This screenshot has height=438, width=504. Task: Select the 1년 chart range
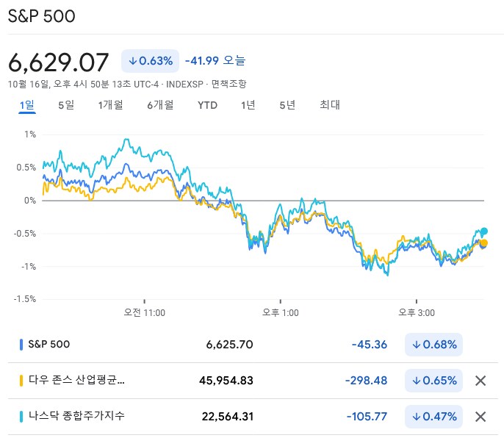pos(248,105)
